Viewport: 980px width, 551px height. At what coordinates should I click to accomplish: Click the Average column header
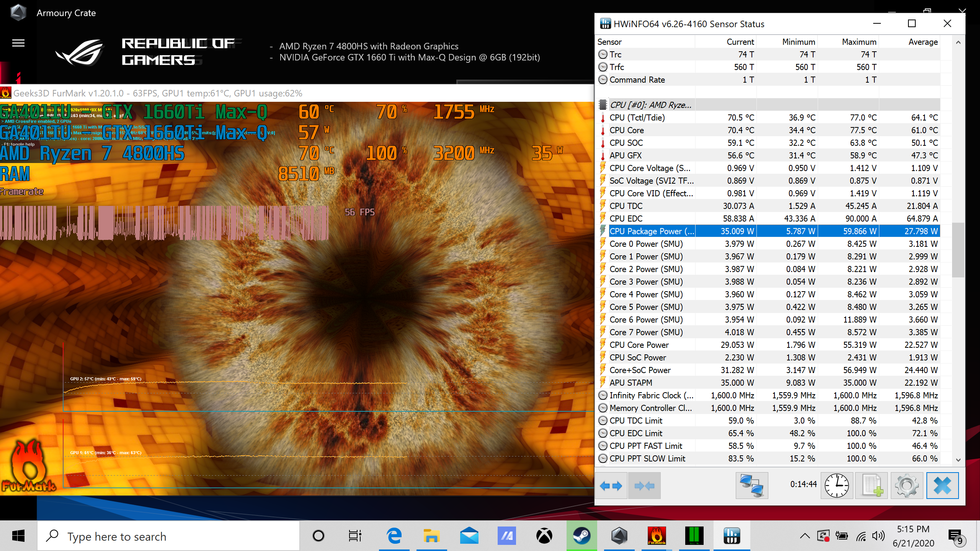(910, 42)
